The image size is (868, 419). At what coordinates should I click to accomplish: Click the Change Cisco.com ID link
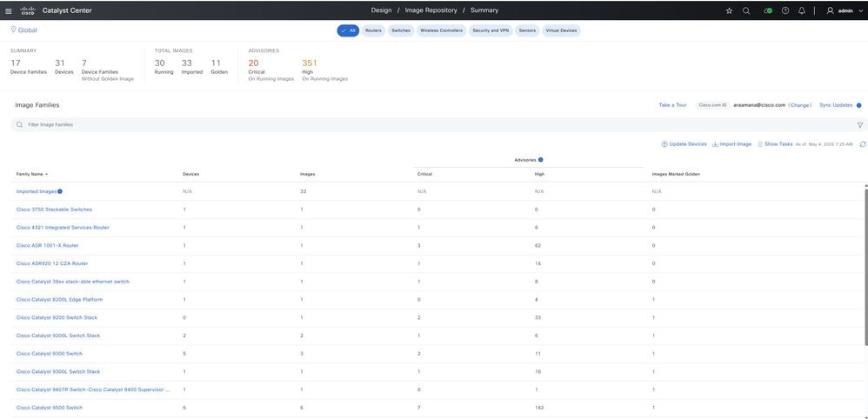[x=800, y=105]
